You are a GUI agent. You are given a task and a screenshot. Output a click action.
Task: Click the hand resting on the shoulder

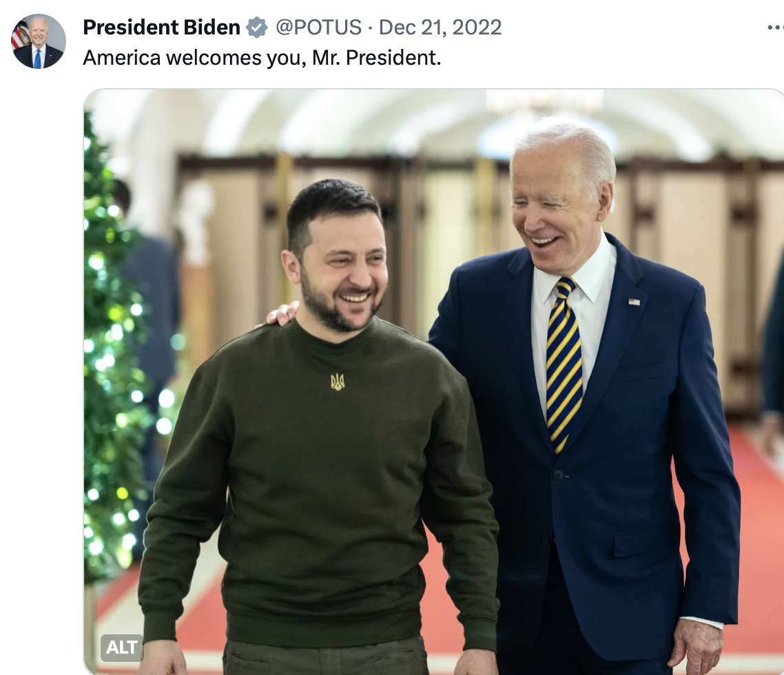click(281, 314)
